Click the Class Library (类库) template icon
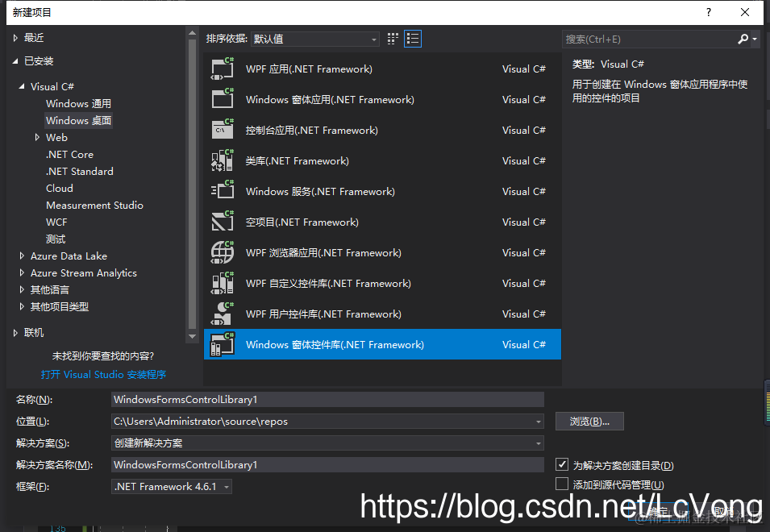Screen dimensions: 770x532 tap(223, 160)
